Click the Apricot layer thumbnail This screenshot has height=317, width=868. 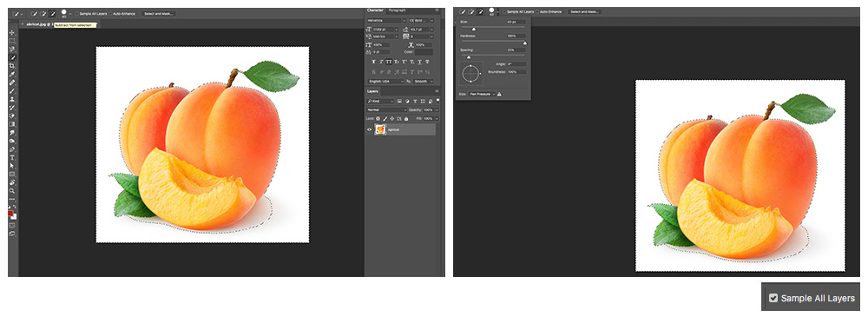[380, 129]
